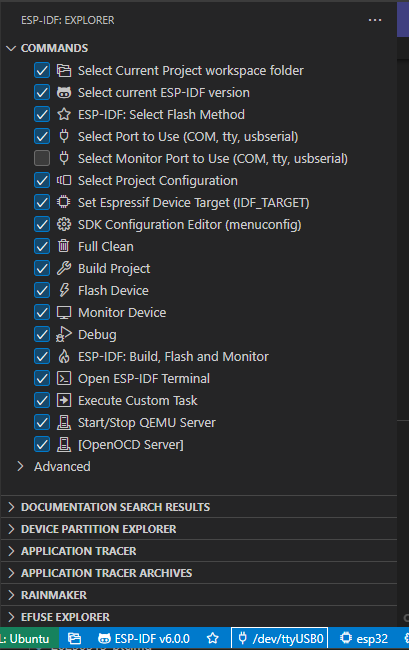
Task: Click the terminal icon for Open ESP-IDF Terminal
Action: click(x=64, y=378)
